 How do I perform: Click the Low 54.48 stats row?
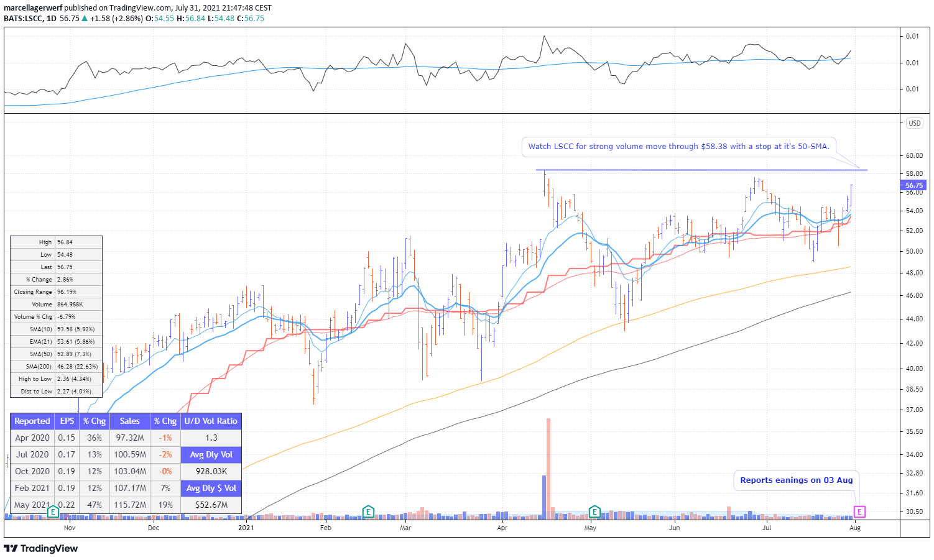(56, 255)
